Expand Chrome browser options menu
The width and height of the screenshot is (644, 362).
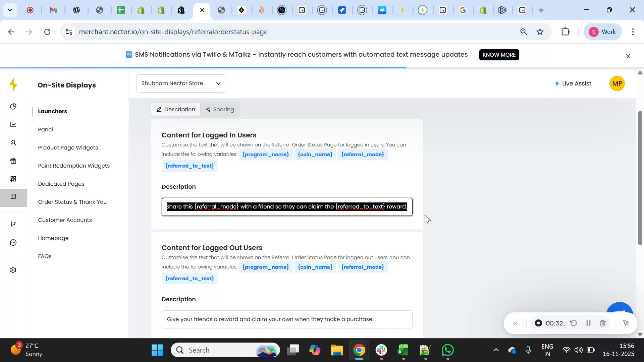pos(633,32)
